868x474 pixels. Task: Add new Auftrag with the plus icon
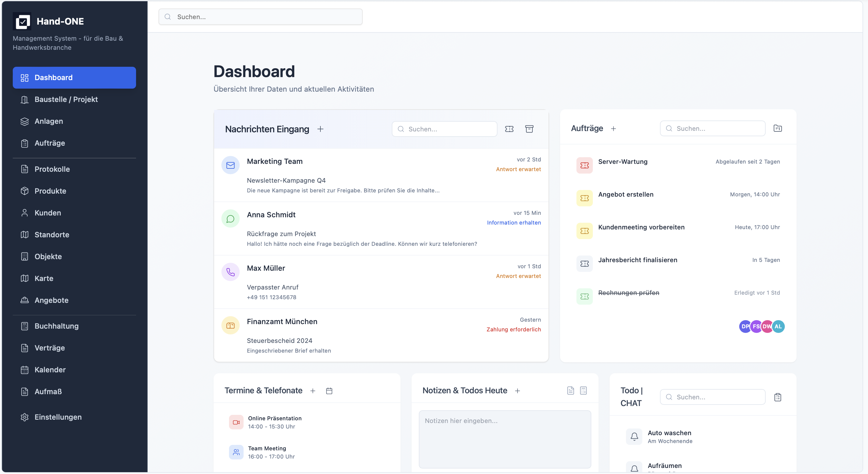(613, 129)
